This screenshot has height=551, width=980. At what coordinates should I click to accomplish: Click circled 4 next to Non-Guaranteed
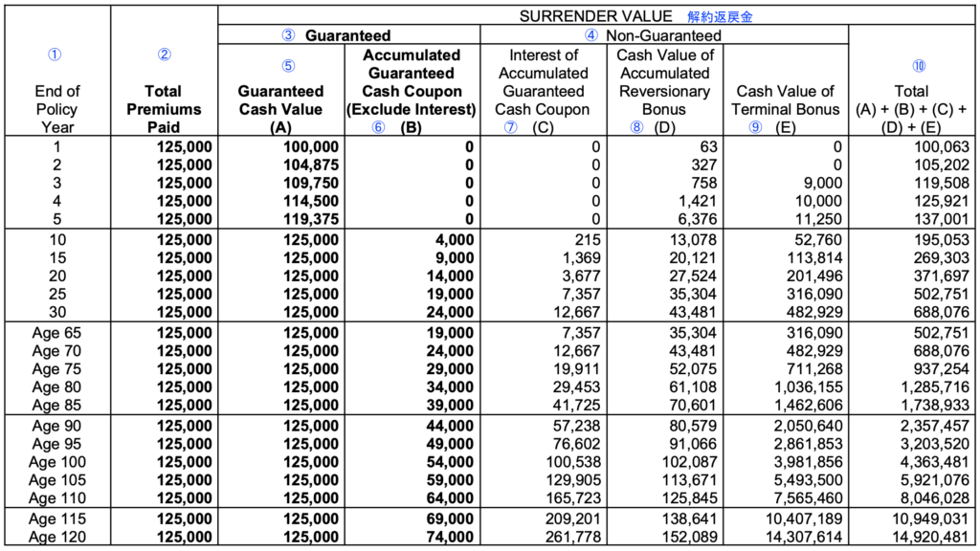pyautogui.click(x=590, y=35)
